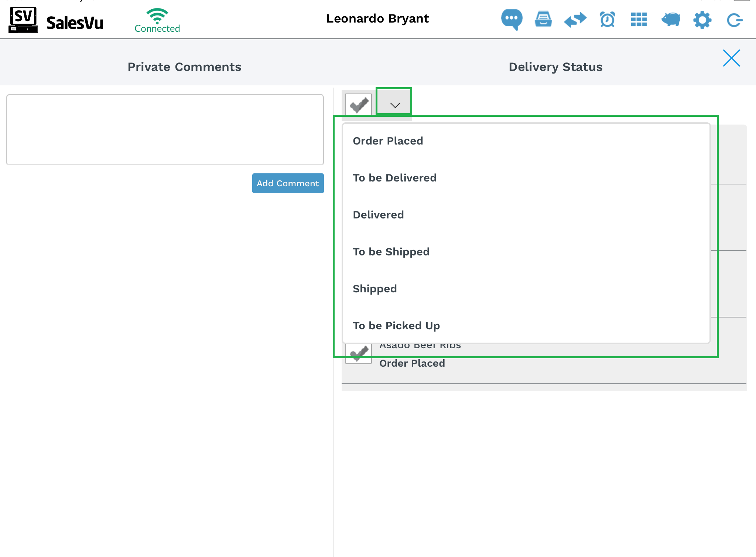
Task: Collapse the delivery status dropdown chevron
Action: (394, 105)
